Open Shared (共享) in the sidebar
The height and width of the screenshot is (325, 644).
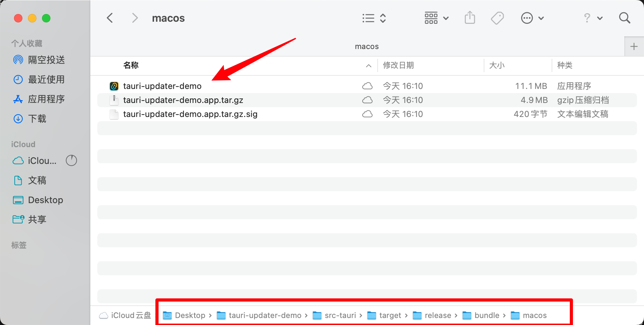coord(36,219)
